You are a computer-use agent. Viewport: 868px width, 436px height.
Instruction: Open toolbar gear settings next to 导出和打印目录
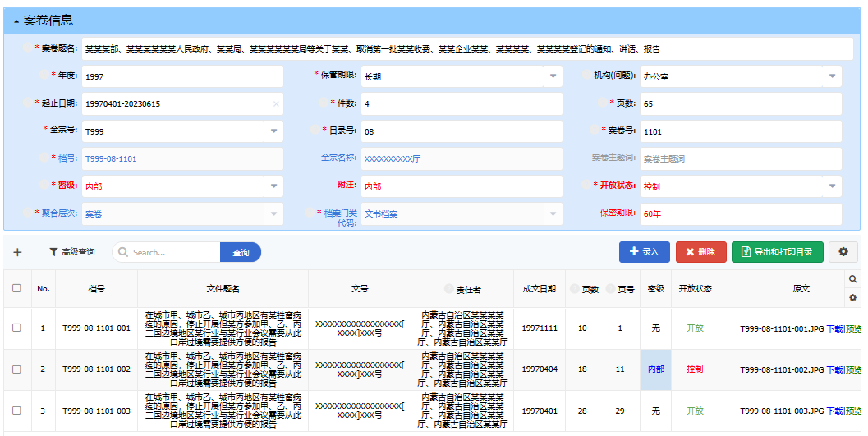pyautogui.click(x=843, y=252)
